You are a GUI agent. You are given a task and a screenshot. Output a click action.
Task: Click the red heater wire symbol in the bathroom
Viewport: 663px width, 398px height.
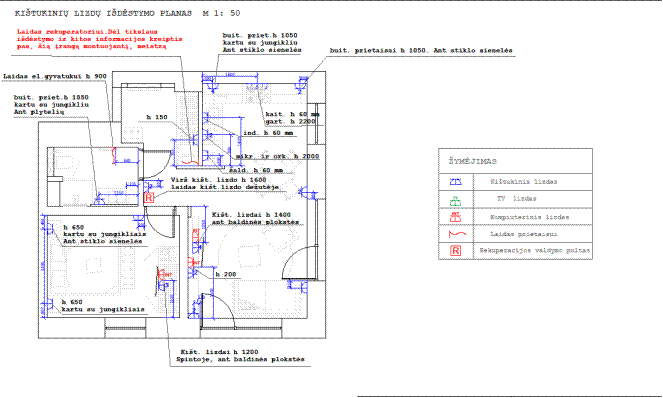coord(113,156)
